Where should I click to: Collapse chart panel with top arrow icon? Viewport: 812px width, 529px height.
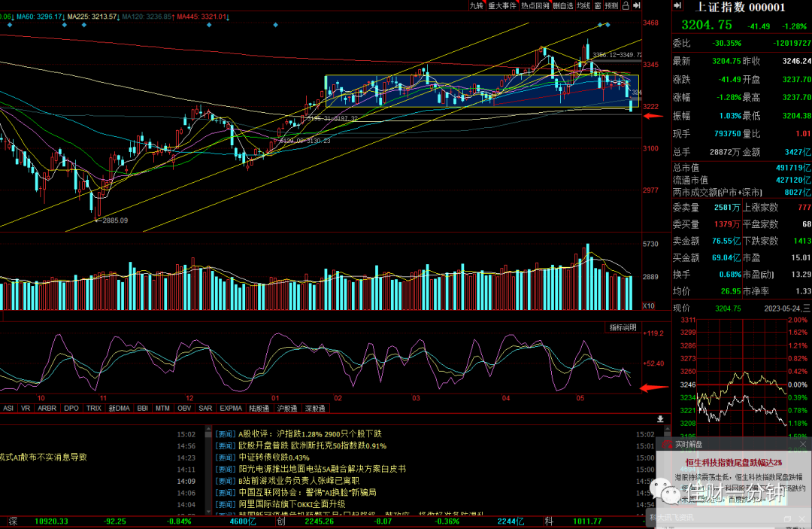click(x=637, y=6)
